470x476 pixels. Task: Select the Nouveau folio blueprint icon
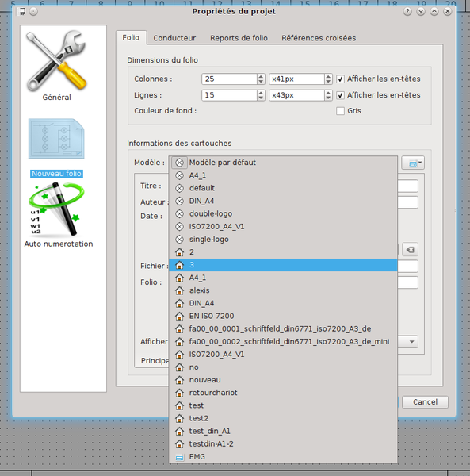(56, 139)
